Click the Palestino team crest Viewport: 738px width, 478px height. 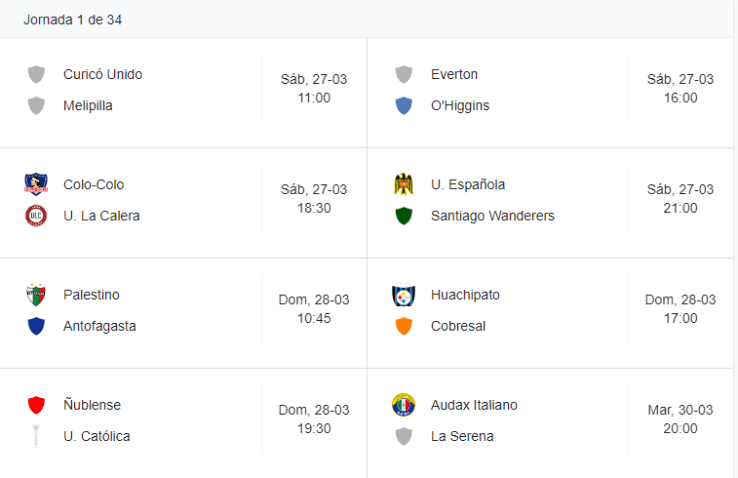point(36,295)
